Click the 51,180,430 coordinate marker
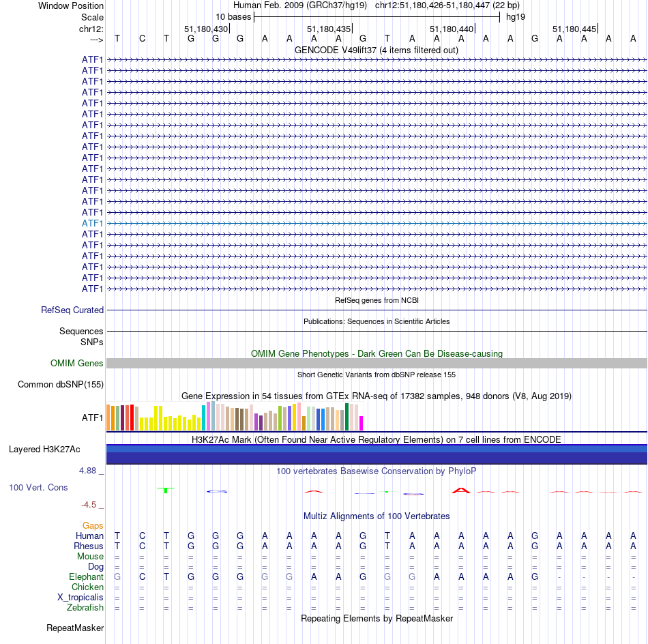Image resolution: width=648 pixels, height=644 pixels. (x=206, y=29)
